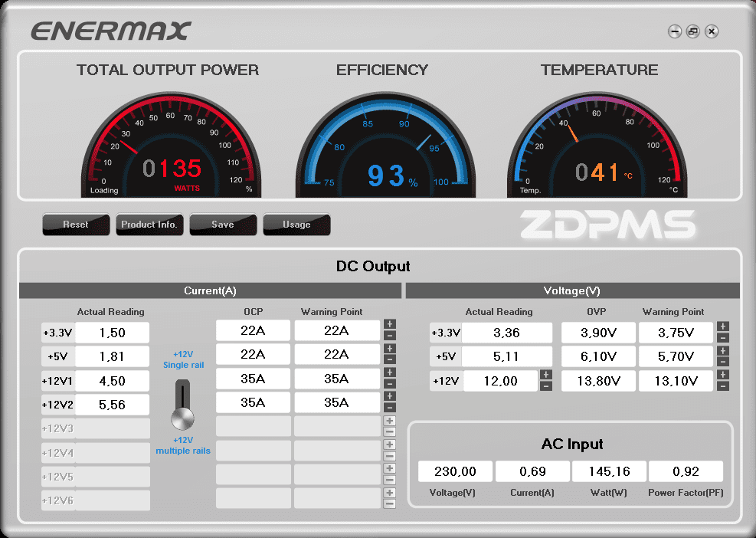Image resolution: width=756 pixels, height=538 pixels.
Task: Select the +12V voltage field 12,00
Action: 500,381
